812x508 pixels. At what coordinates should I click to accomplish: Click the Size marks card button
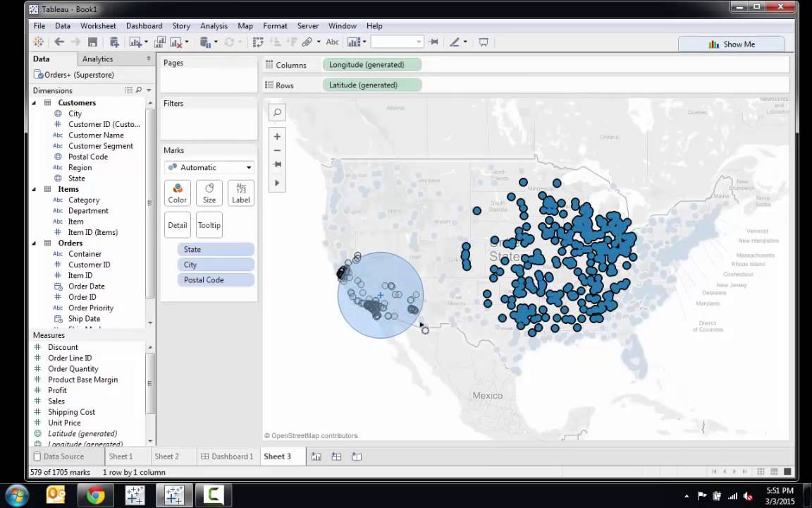209,193
